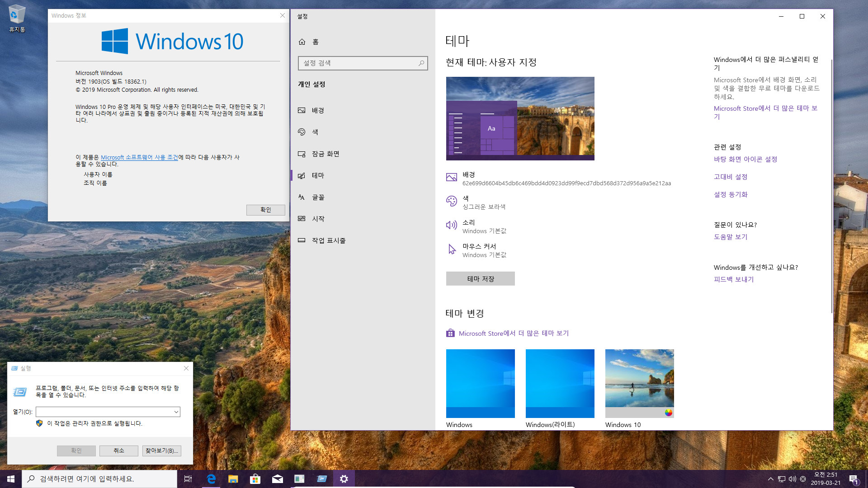Click 찾아보기(B)... in the Run dialog
The width and height of the screenshot is (868, 488).
pyautogui.click(x=162, y=451)
